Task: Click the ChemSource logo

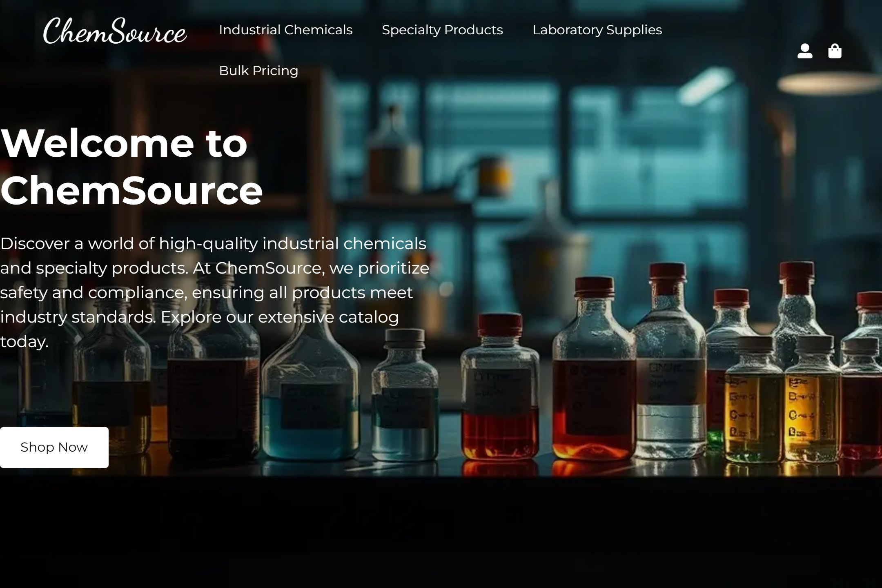Action: (x=115, y=31)
